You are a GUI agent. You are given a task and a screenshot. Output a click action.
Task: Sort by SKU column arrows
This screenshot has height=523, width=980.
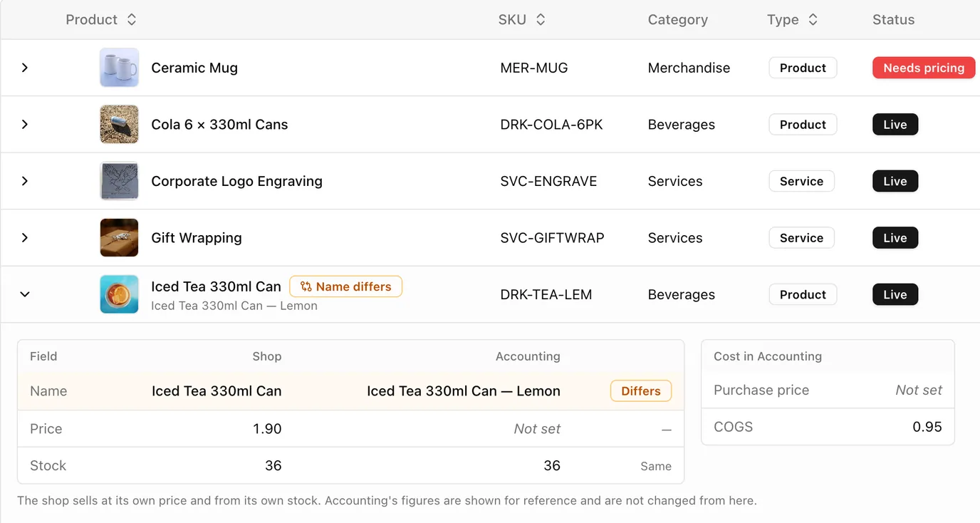(x=541, y=20)
